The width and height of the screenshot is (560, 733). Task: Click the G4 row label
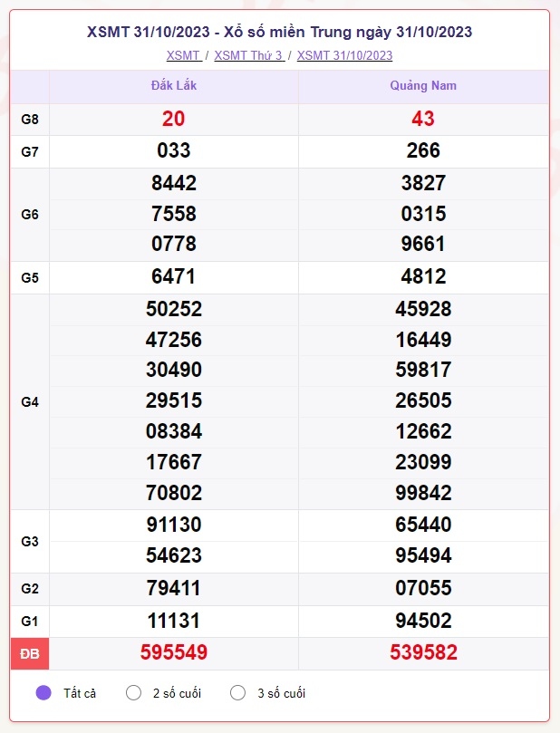29,402
